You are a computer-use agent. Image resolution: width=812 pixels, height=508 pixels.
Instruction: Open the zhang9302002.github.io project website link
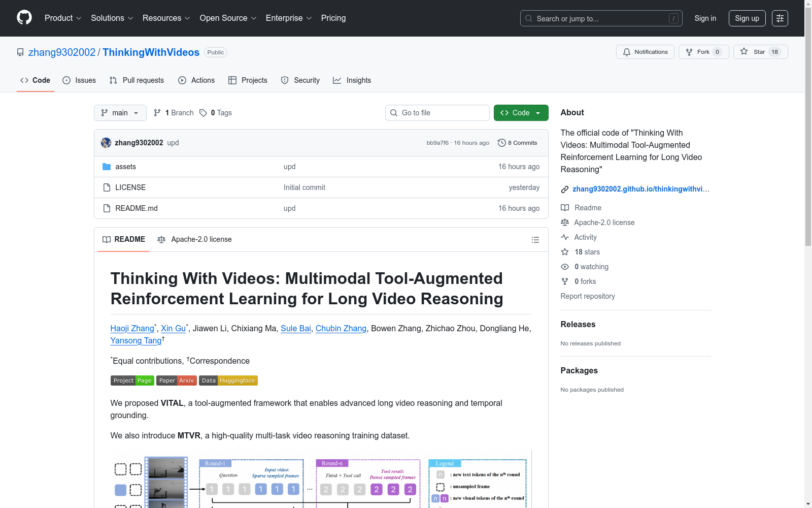tap(641, 189)
